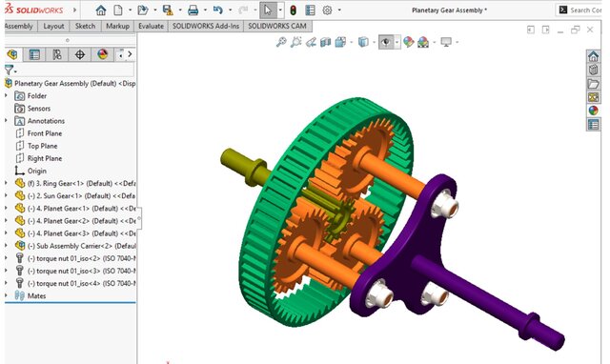Expand the Annotations tree node
This screenshot has height=364, width=610.
[6, 121]
